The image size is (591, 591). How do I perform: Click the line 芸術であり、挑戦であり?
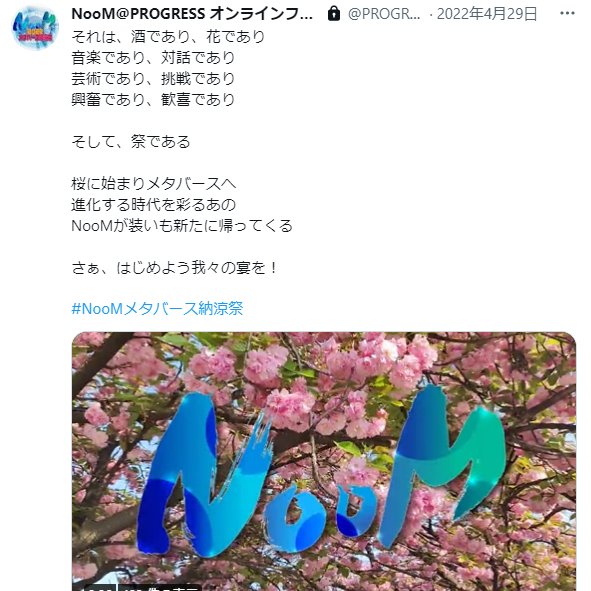[153, 79]
